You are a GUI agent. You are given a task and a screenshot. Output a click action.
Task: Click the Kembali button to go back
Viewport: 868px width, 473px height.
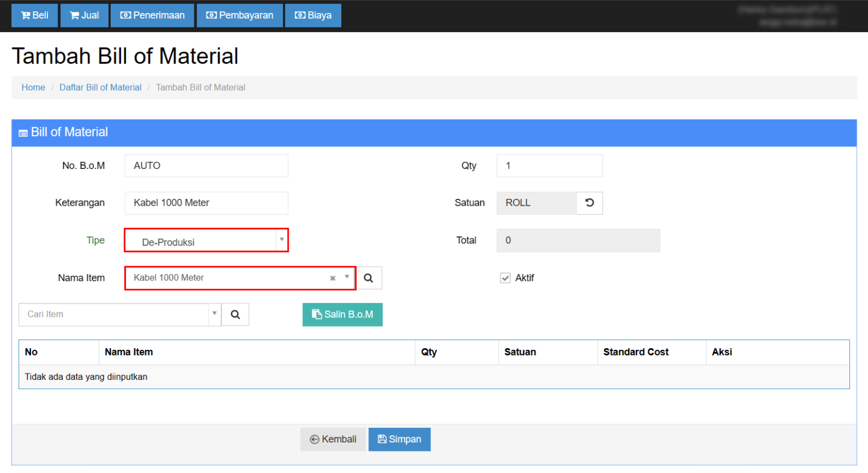click(333, 439)
